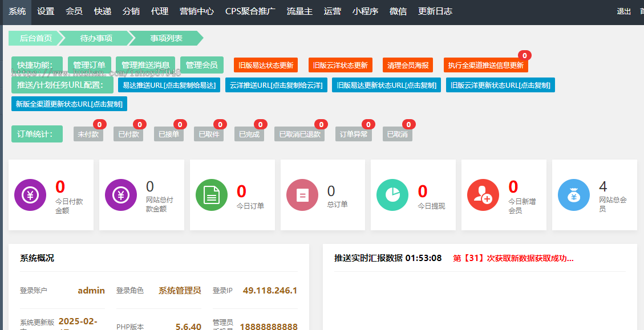Click the pink list icon for 总订单
This screenshot has width=644, height=330.
302,195
